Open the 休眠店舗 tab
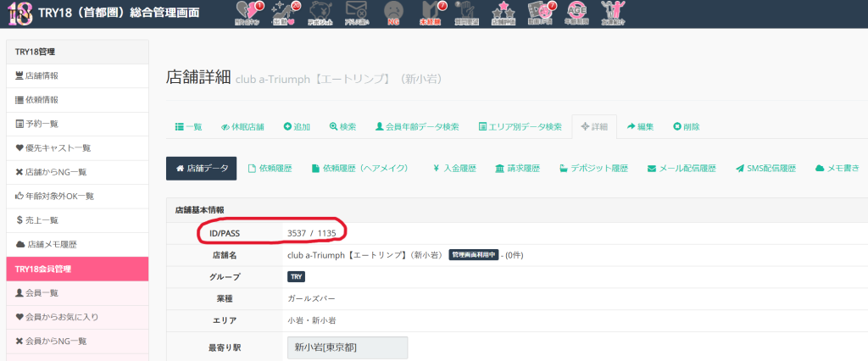868x361 pixels. coord(242,126)
